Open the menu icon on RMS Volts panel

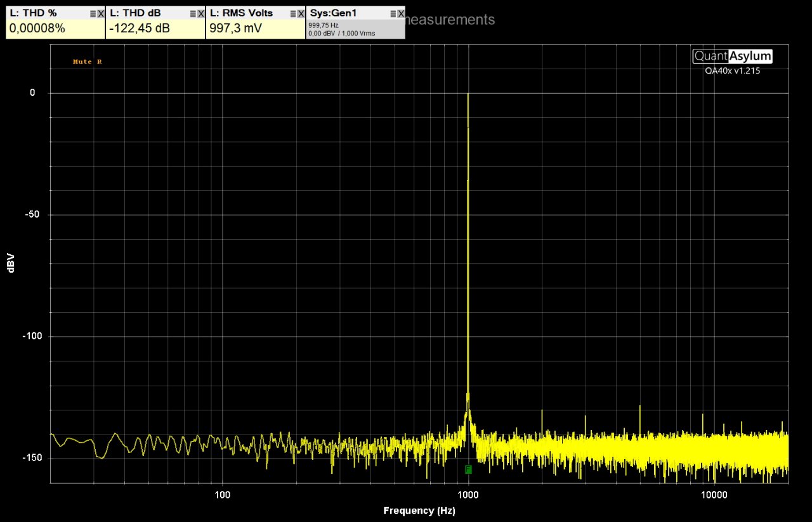[292, 13]
